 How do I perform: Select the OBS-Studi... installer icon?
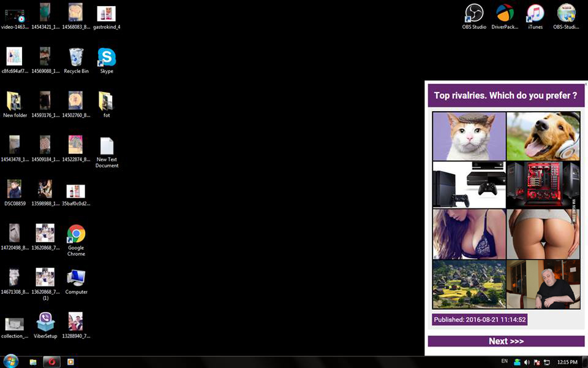(566, 17)
